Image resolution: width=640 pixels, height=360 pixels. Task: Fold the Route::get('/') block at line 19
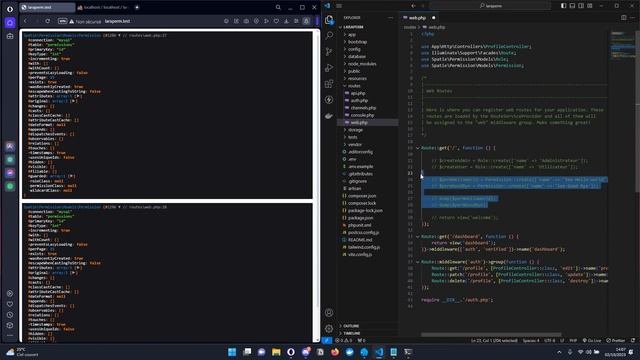point(418,148)
